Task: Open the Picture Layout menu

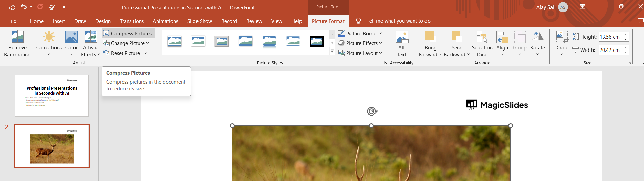Action: pyautogui.click(x=360, y=53)
